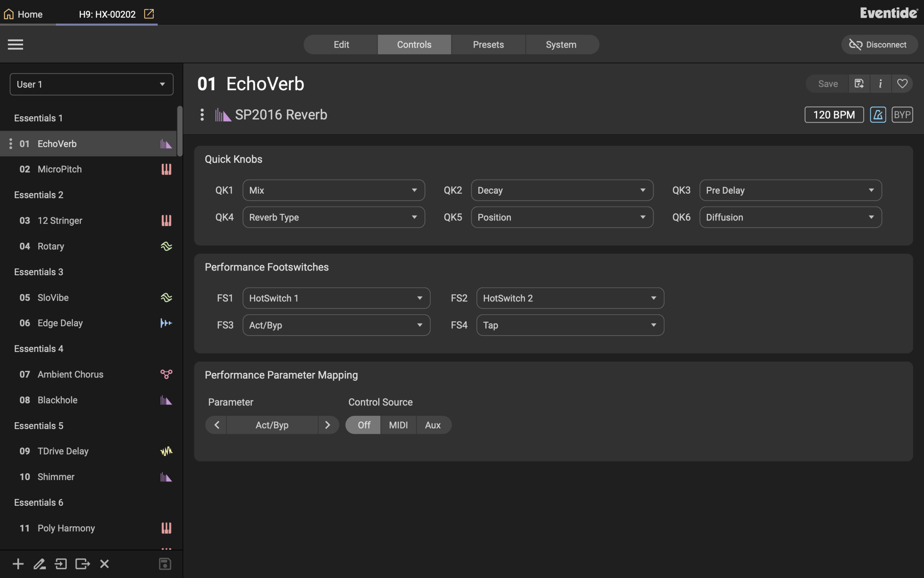924x578 pixels.
Task: Click the delay icon on Edge Delay row
Action: click(x=166, y=323)
